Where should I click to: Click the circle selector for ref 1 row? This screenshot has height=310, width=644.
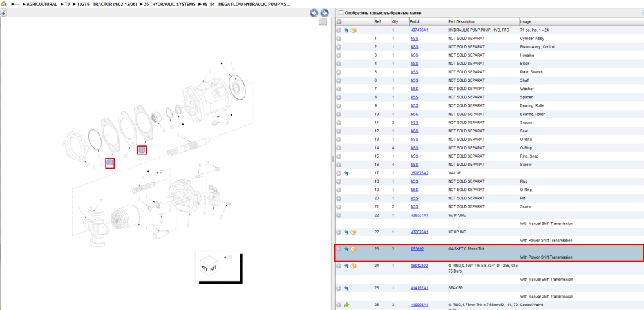[339, 39]
